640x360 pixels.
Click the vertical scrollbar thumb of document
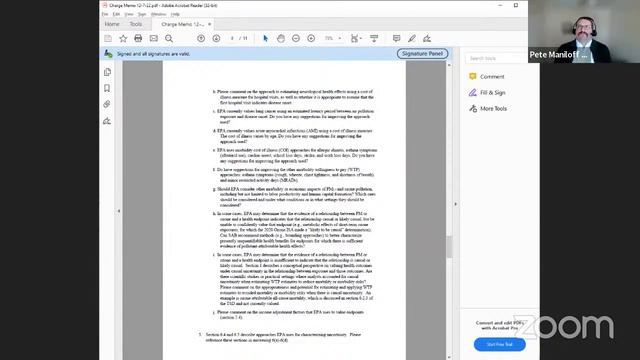click(x=449, y=247)
